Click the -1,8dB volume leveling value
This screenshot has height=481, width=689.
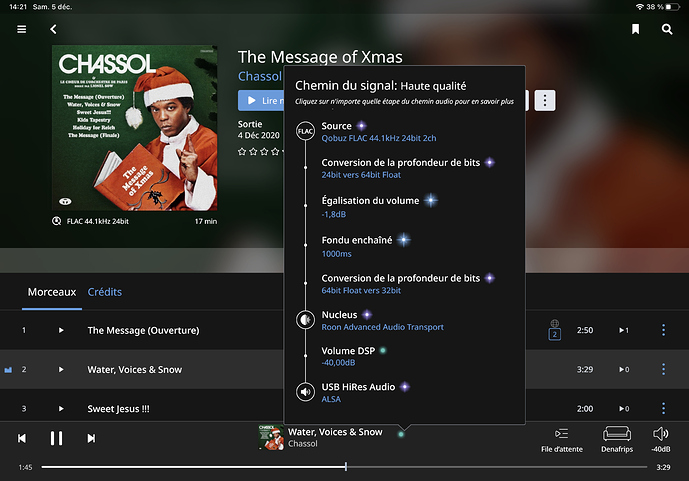tap(334, 214)
